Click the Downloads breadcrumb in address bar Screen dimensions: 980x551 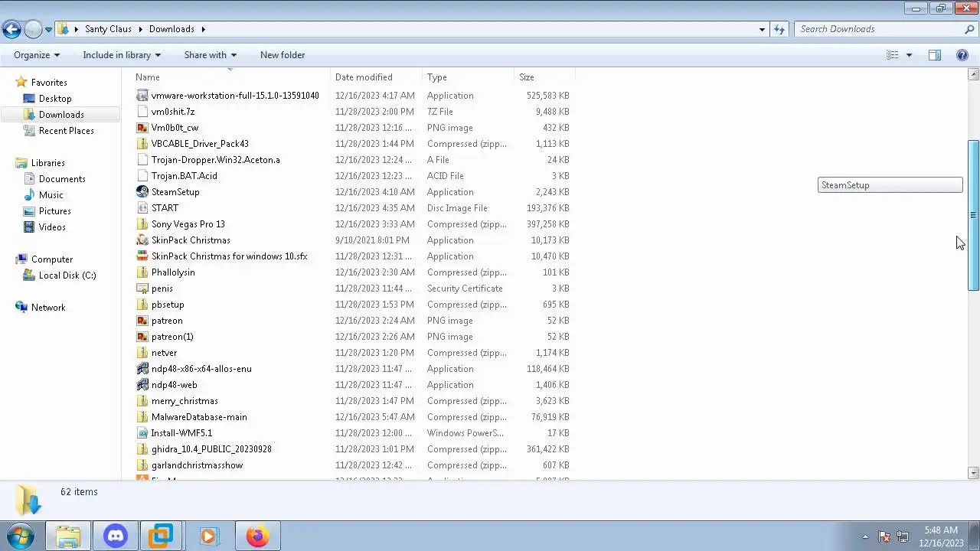tap(171, 29)
